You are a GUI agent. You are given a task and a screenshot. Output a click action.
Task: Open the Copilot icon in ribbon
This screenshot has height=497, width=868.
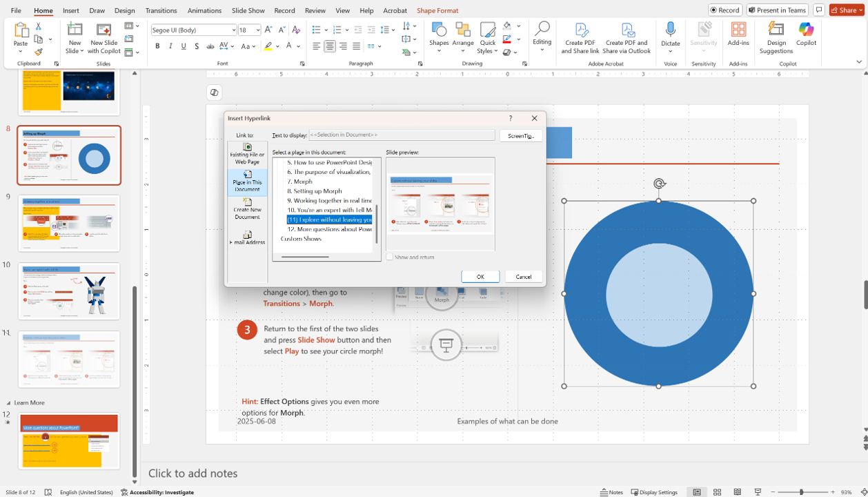point(806,30)
